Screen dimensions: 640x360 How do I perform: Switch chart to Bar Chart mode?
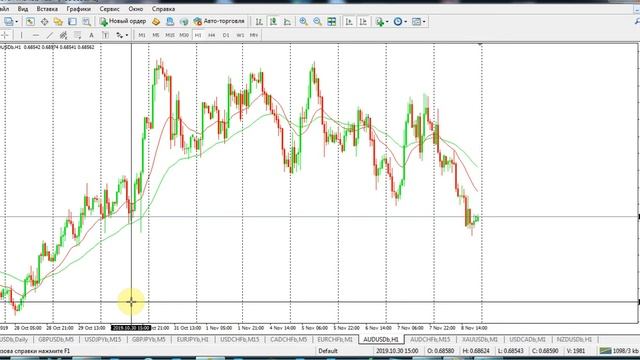point(259,22)
